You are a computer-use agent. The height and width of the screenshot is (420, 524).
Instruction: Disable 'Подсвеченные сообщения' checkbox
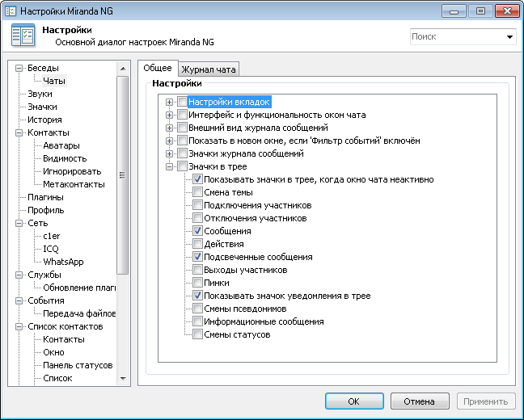[197, 257]
